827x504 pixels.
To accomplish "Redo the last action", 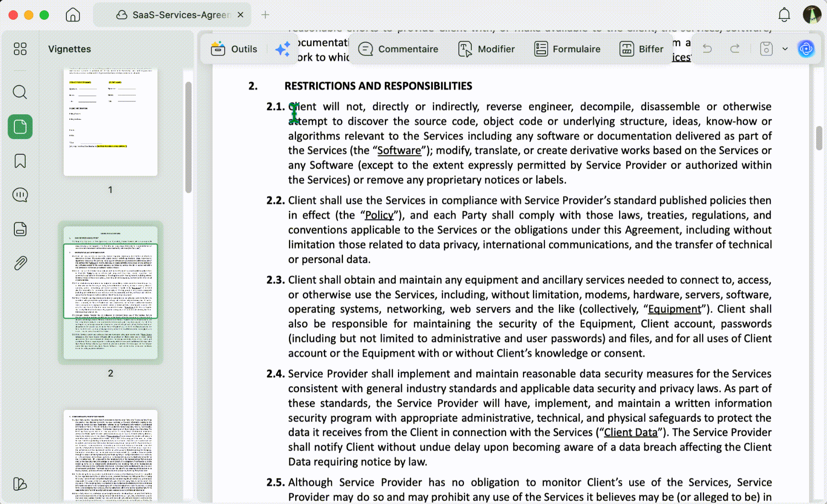I will [735, 48].
